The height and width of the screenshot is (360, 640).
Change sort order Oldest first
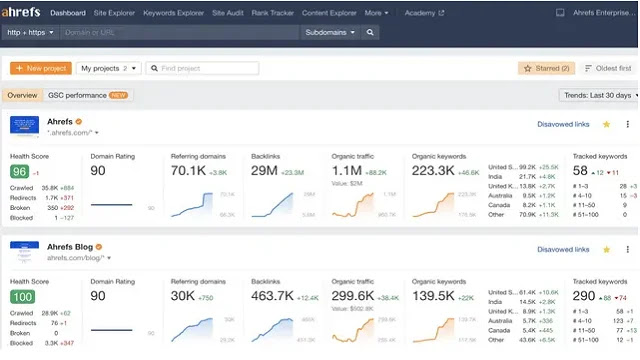pos(609,68)
